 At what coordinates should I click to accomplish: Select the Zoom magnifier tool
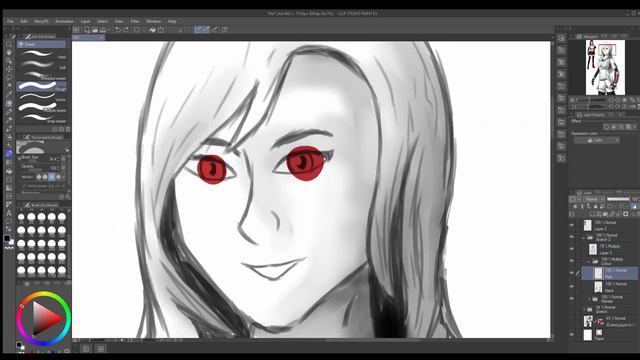click(x=9, y=44)
